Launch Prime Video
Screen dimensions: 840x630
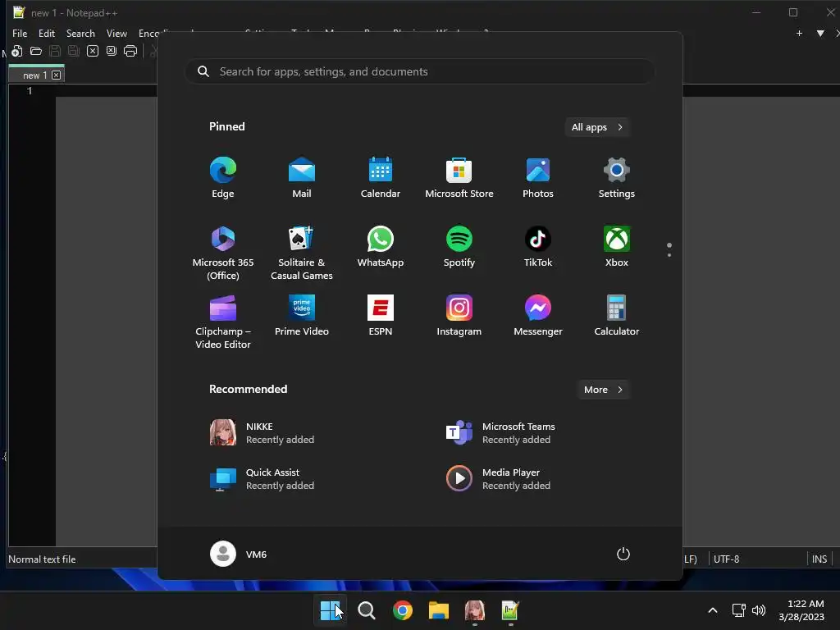coord(302,315)
